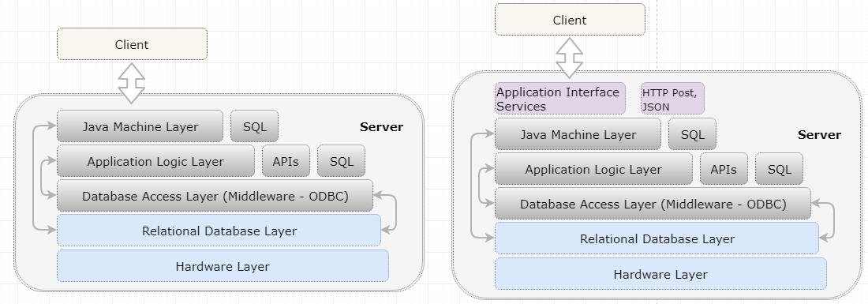
Task: Select Database Access Layer box in left diagram
Action: 215,196
